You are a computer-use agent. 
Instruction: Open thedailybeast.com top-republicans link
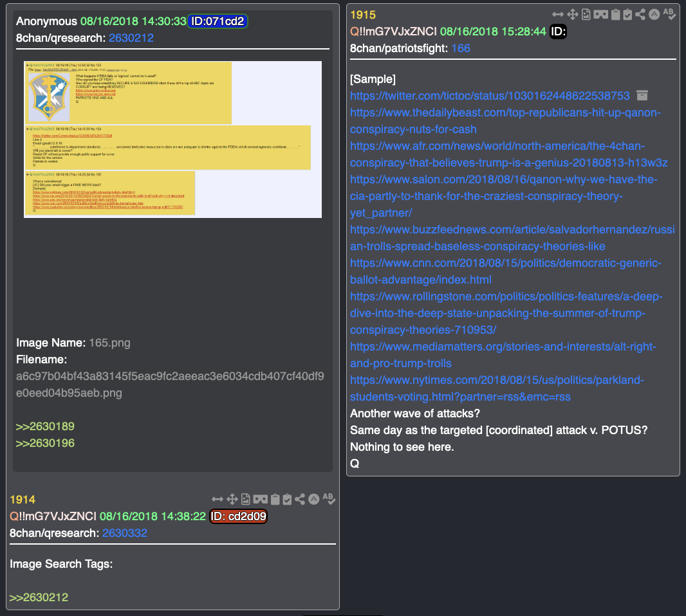[x=505, y=121]
